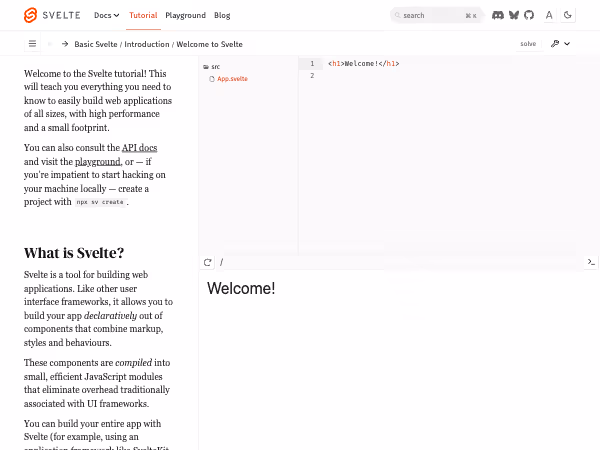Click the App.svelte file icon
The width and height of the screenshot is (600, 450).
[212, 79]
